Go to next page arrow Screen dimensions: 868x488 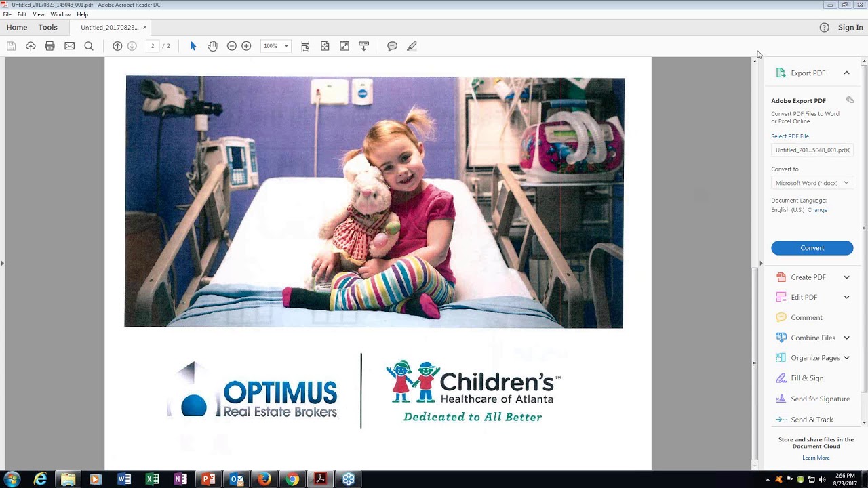click(x=132, y=46)
